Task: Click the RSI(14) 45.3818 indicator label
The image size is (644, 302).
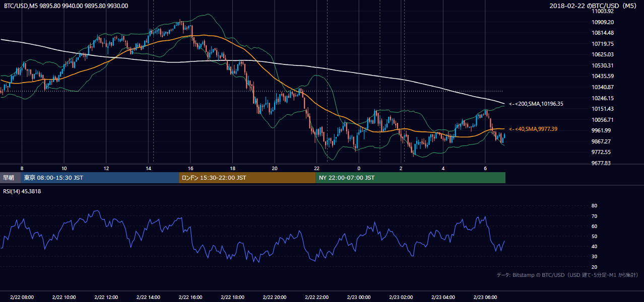Action: (x=22, y=191)
